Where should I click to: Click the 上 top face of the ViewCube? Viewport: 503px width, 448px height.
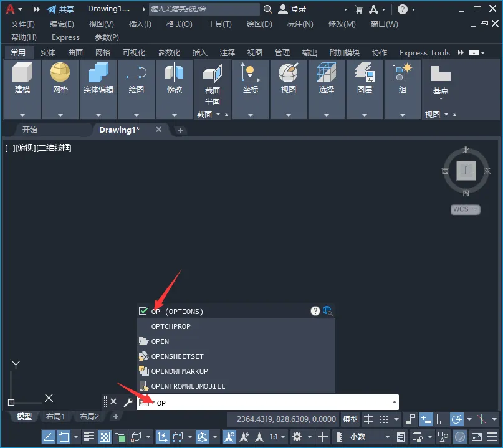click(466, 170)
